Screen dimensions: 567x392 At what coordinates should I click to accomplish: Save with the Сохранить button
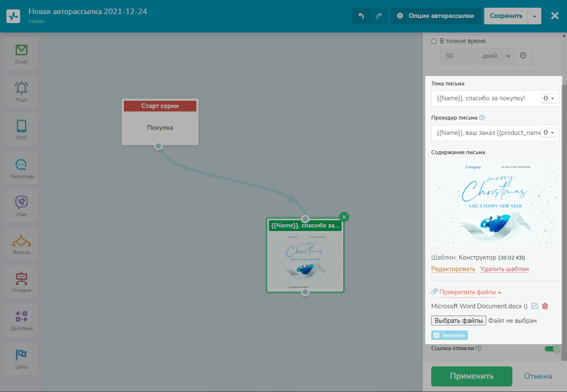[x=506, y=16]
